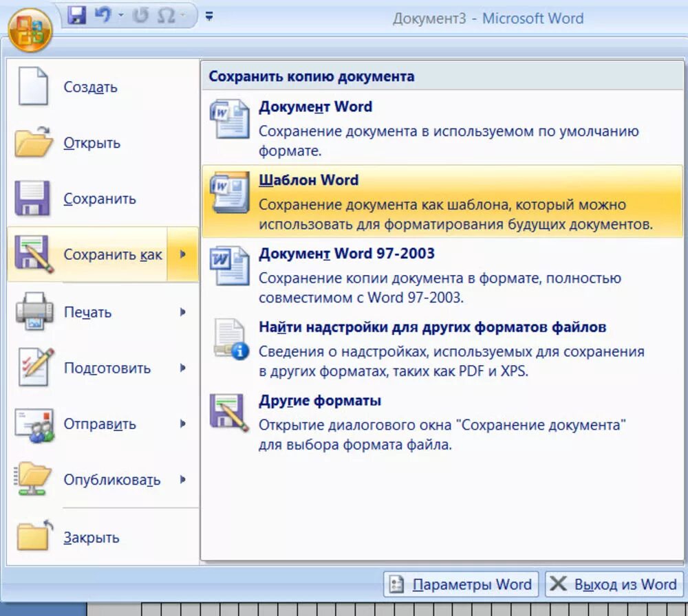Choose the Создать menu entry label
Viewport: 688px width, 616px height.
[x=90, y=87]
